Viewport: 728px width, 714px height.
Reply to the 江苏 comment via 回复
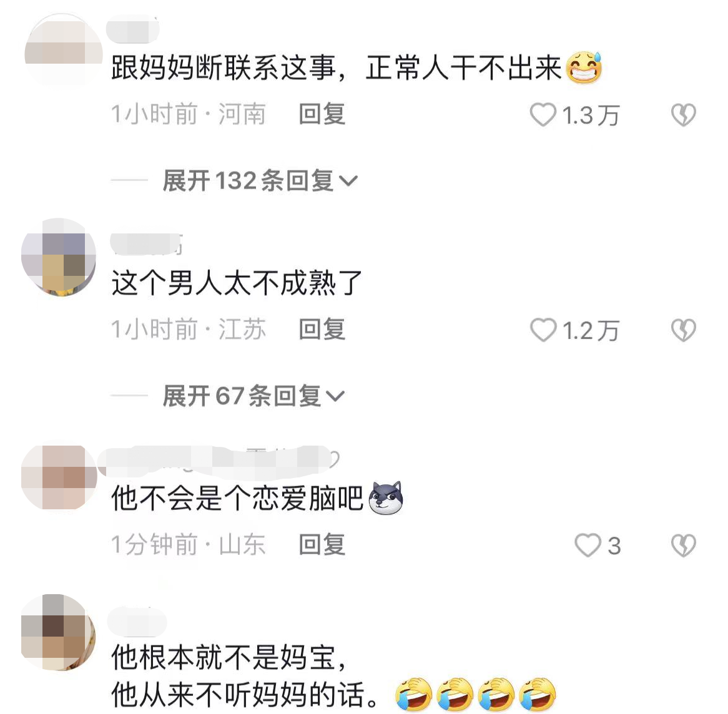[x=322, y=330]
